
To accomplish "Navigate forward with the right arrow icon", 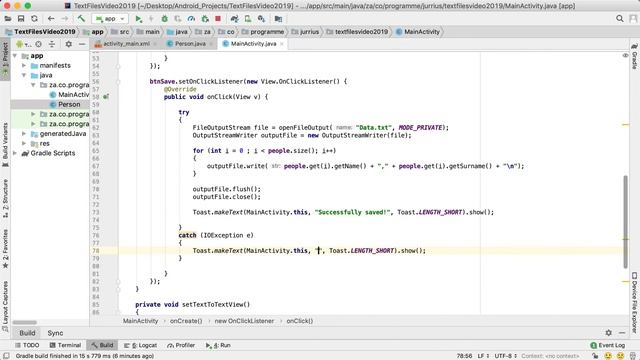I will 64,19.
